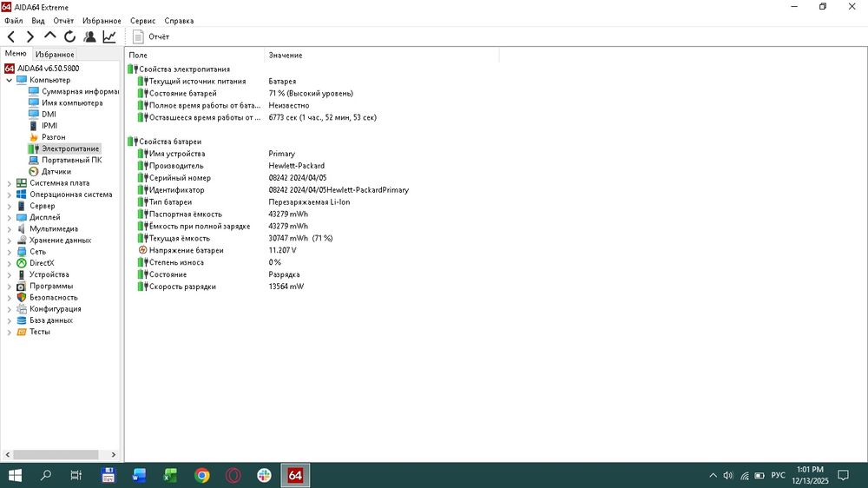Click the Безопасность shield icon
This screenshot has width=868, height=488.
[22, 298]
